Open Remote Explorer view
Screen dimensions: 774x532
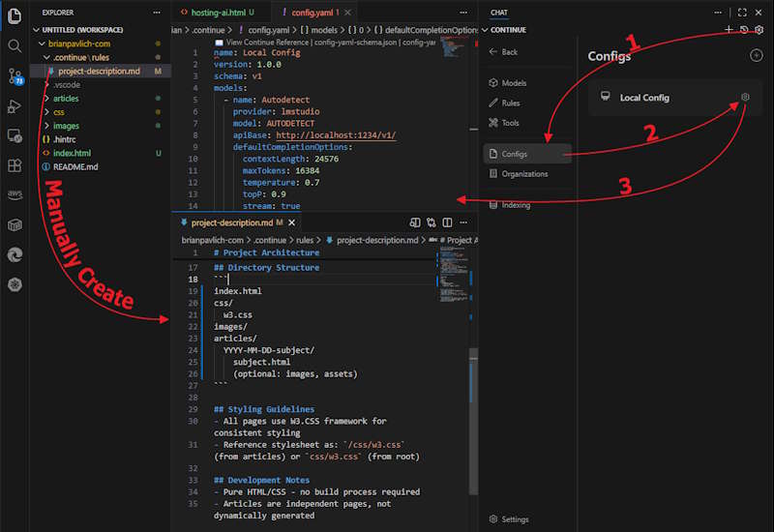tap(15, 135)
